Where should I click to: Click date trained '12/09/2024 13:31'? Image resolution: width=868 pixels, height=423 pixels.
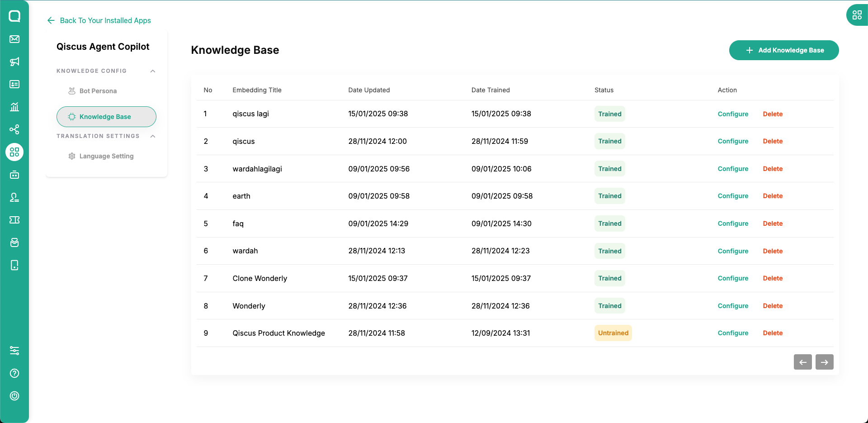pos(500,333)
